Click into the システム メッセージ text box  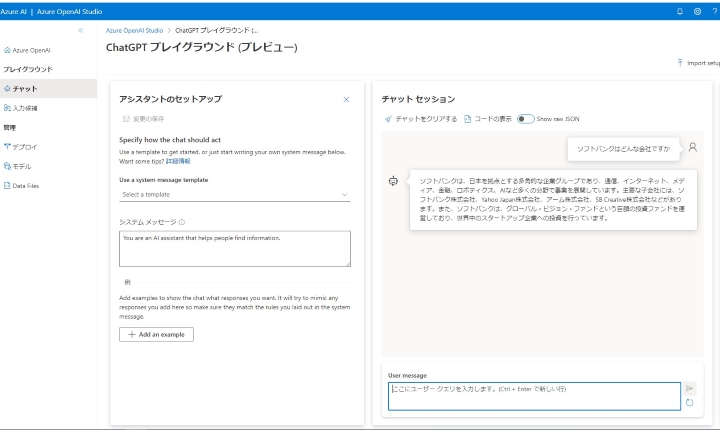tap(234, 248)
